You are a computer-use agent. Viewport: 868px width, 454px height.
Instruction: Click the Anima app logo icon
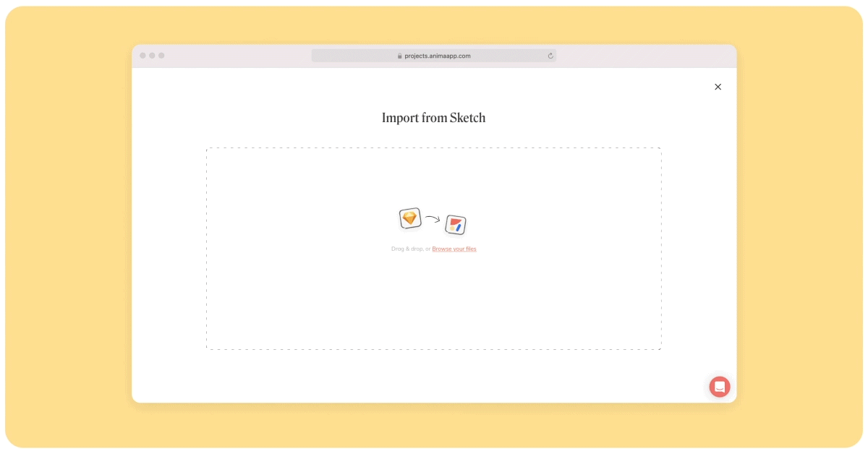455,225
